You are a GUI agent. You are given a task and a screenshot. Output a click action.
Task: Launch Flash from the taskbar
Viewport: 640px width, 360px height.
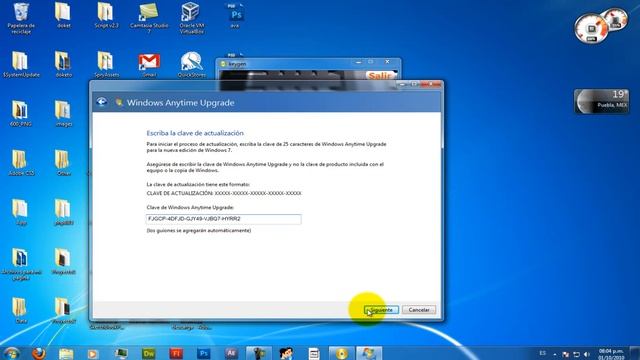176,353
